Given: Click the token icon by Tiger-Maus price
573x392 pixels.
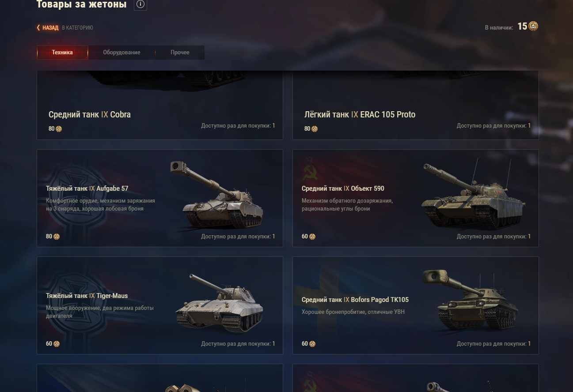Looking at the screenshot, I should (57, 344).
